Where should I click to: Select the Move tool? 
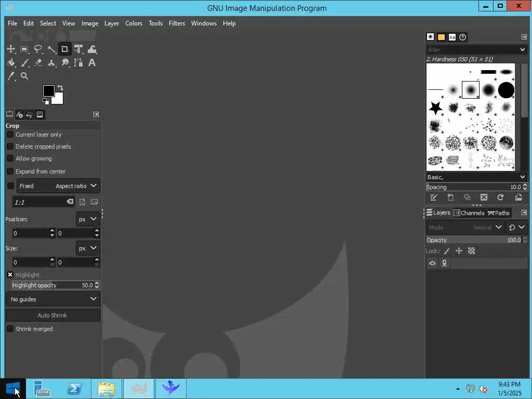point(11,49)
